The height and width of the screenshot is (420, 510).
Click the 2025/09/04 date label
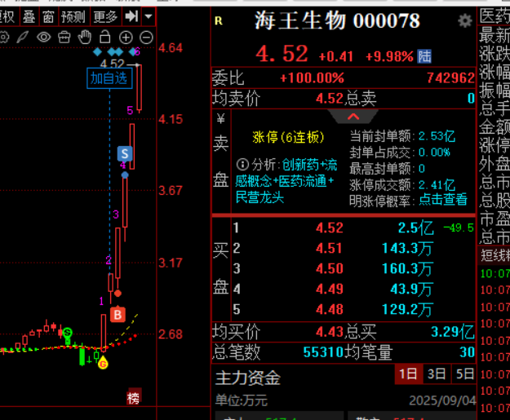point(442,400)
